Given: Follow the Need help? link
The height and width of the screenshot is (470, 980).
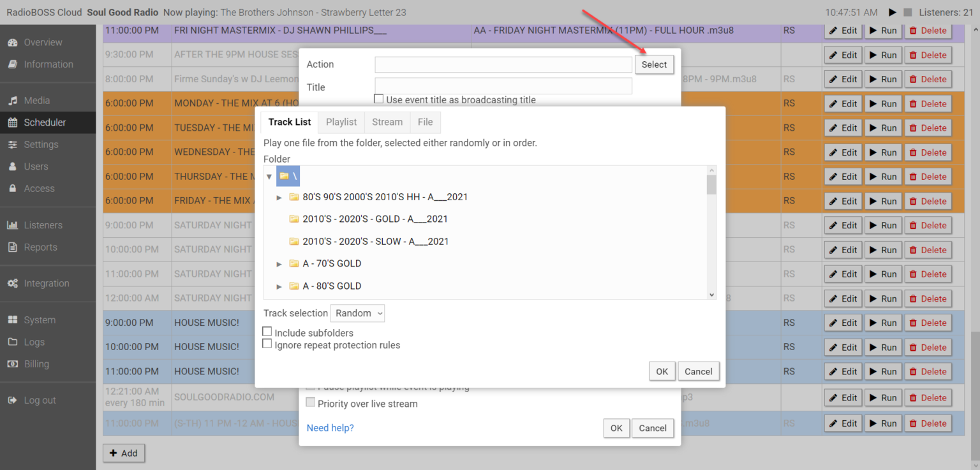Looking at the screenshot, I should point(330,428).
